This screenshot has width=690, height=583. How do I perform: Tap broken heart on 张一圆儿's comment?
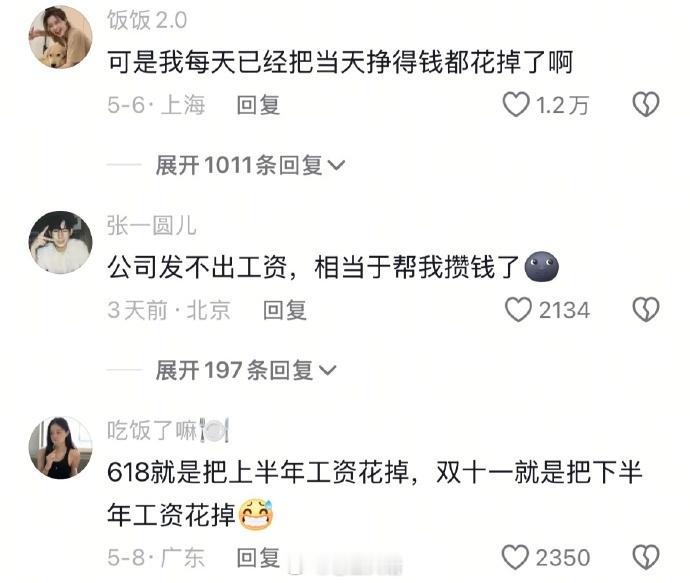tap(646, 310)
